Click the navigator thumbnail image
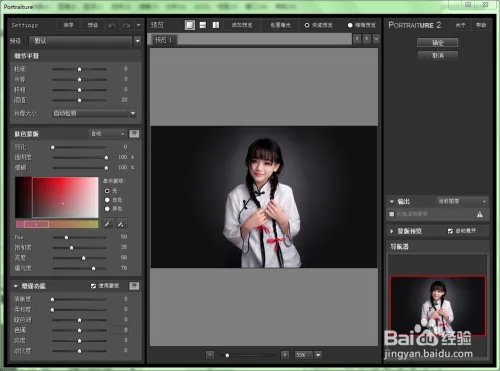Image resolution: width=500 pixels, height=371 pixels. 438,306
